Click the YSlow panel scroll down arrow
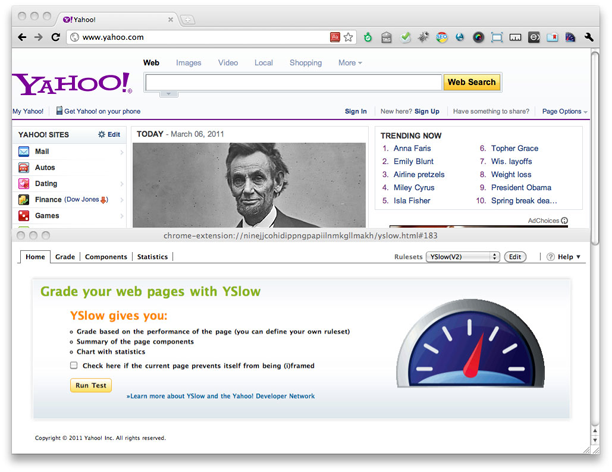Viewport: 612px width, 472px height. (x=595, y=440)
